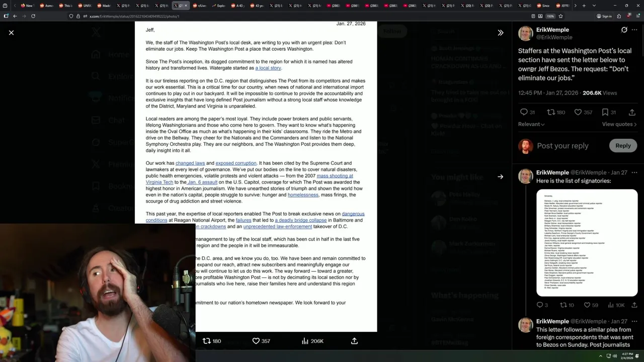Repost the signatories post showing 10
This screenshot has width=644, height=362.
[567, 305]
